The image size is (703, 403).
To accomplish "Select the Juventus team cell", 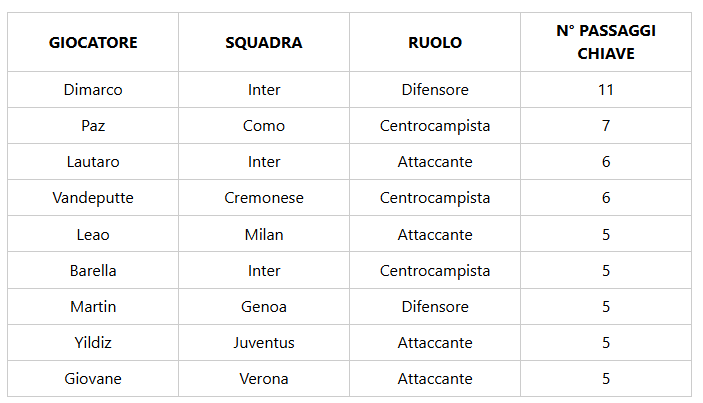I will point(264,343).
